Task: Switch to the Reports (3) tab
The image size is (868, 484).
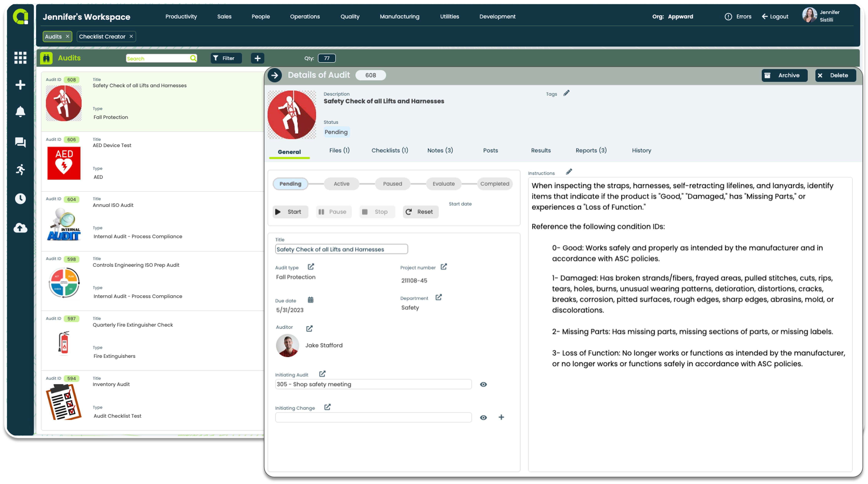Action: [591, 150]
